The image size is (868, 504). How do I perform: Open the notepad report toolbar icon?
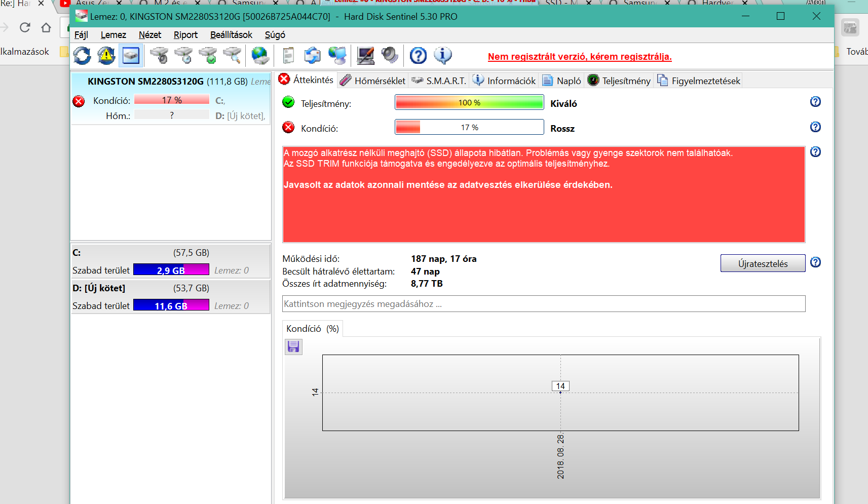click(x=288, y=56)
